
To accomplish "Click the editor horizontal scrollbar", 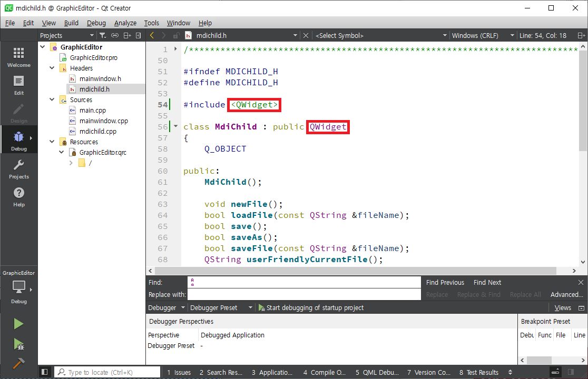I will click(355, 271).
